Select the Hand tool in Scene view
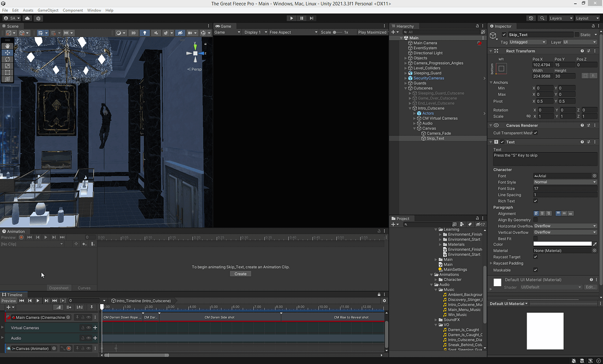Viewport: 603px width, 364px height. coord(8,46)
